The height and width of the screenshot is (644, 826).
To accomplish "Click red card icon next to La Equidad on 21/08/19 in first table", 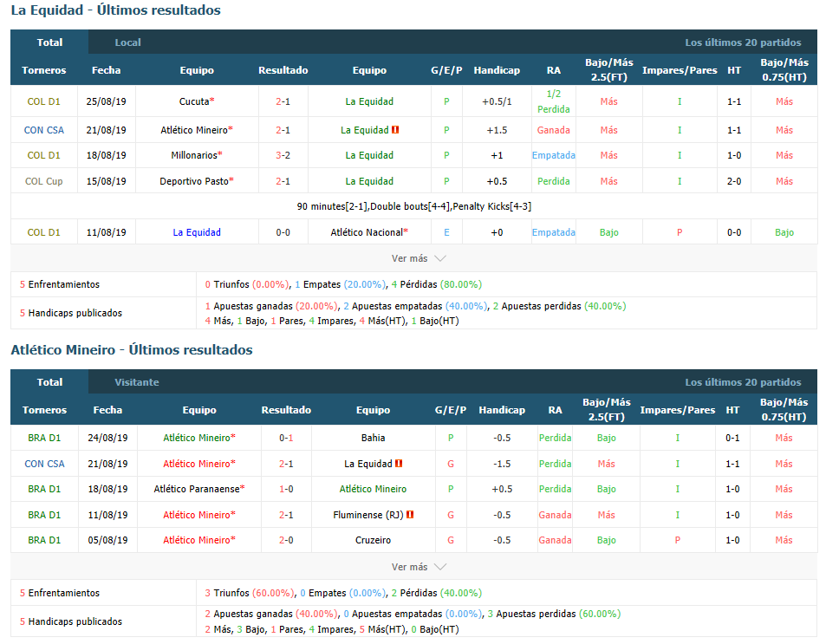I will click(395, 130).
